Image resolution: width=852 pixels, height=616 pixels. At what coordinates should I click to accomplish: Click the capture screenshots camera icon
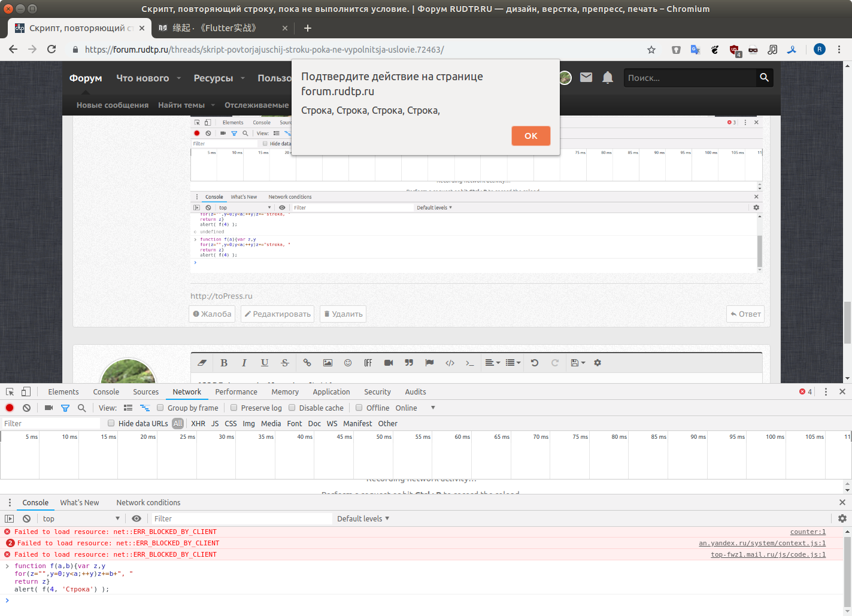point(48,408)
